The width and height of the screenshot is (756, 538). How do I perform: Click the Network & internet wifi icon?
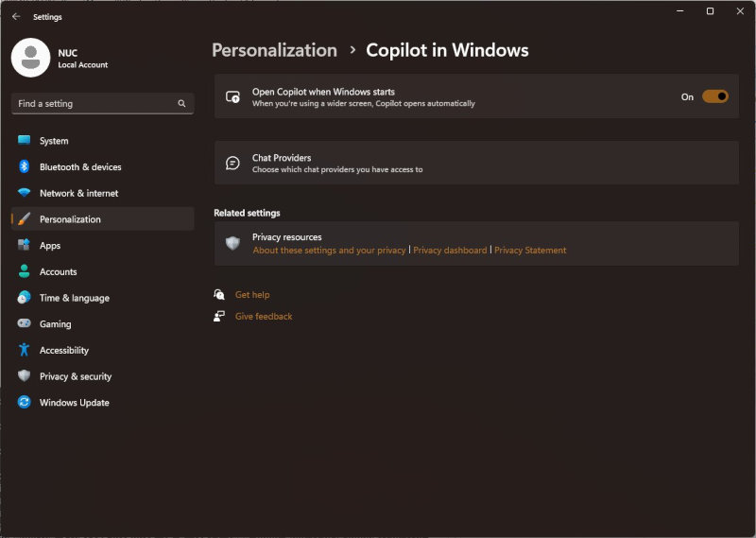pos(24,193)
